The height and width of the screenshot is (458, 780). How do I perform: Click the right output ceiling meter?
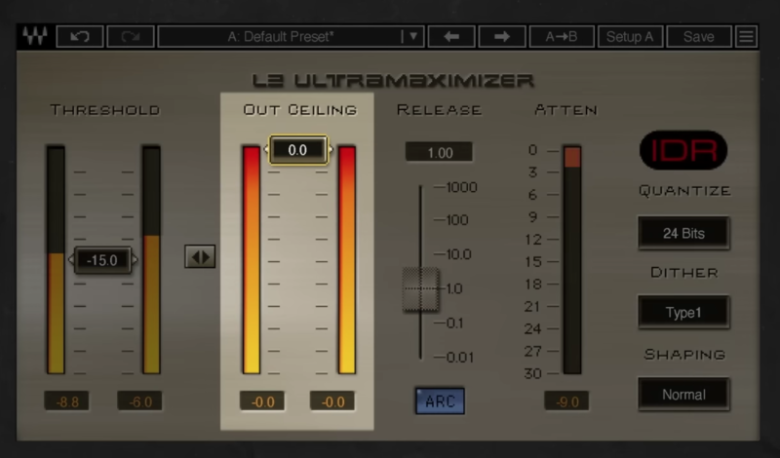tap(347, 259)
